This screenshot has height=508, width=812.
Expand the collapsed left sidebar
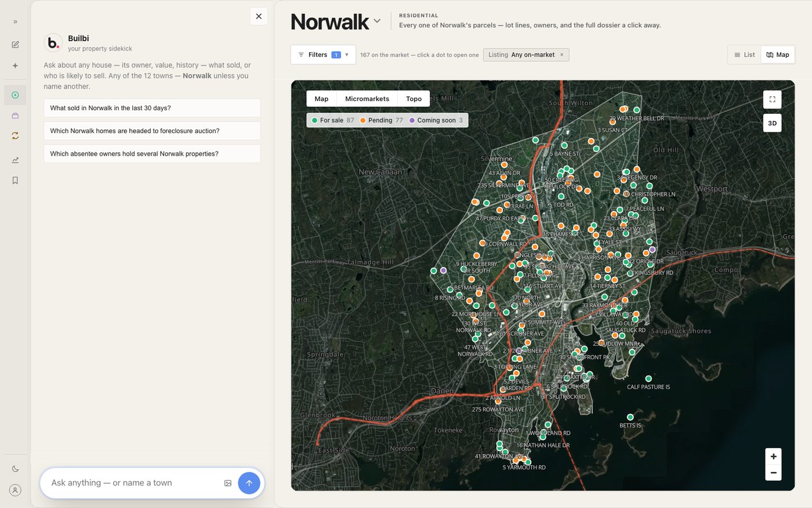(15, 22)
